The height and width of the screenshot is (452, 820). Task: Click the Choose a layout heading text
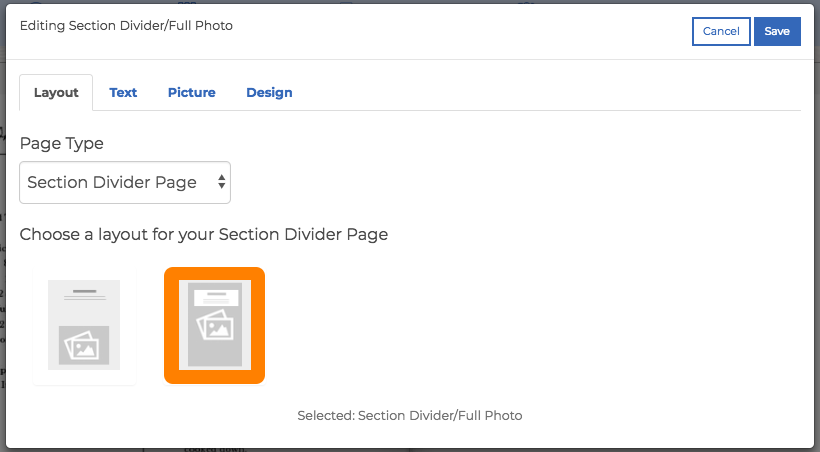204,234
